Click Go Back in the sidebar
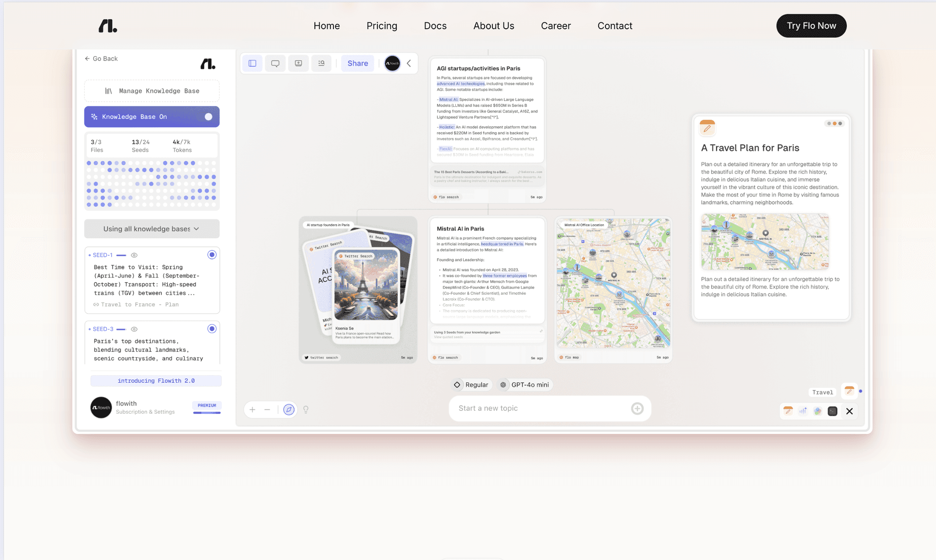Viewport: 936px width, 560px height. pos(101,58)
